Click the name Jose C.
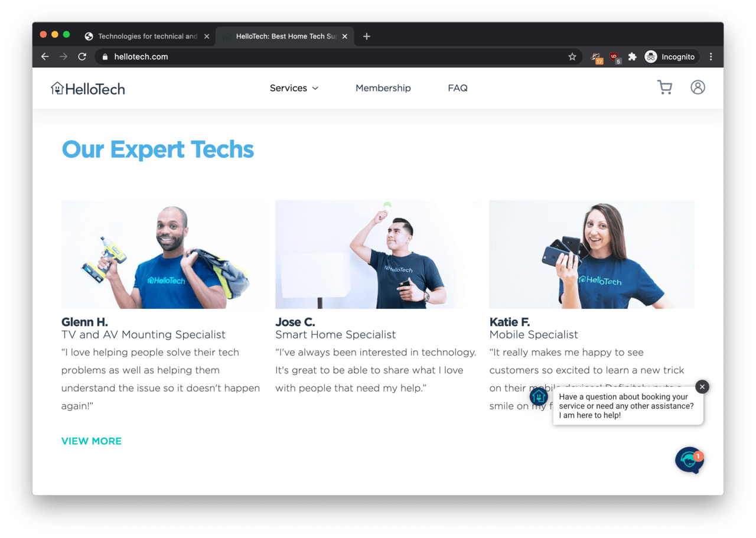 click(x=295, y=322)
